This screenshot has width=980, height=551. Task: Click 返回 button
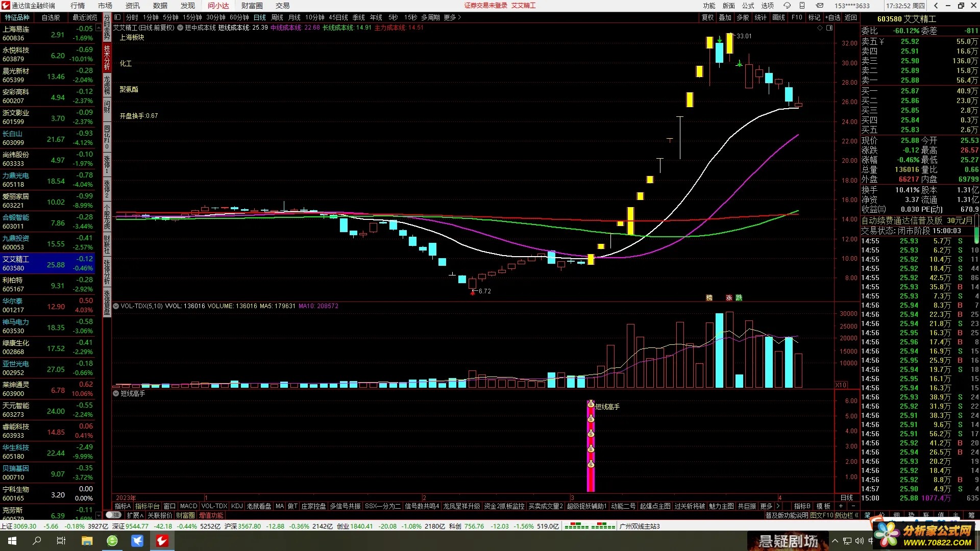tap(851, 17)
